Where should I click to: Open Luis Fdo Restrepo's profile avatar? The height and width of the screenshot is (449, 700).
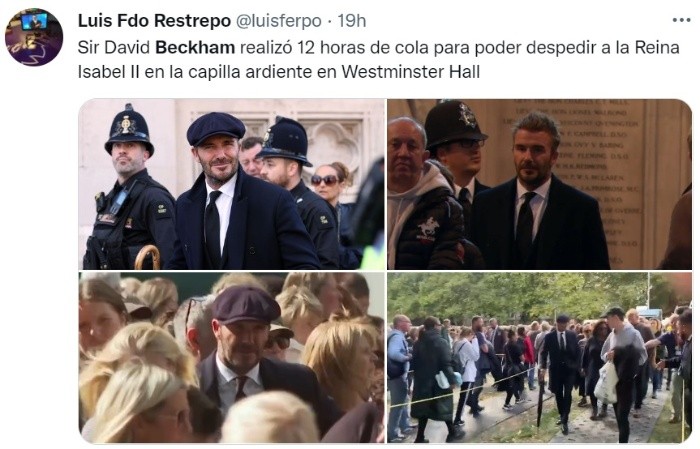tap(34, 37)
